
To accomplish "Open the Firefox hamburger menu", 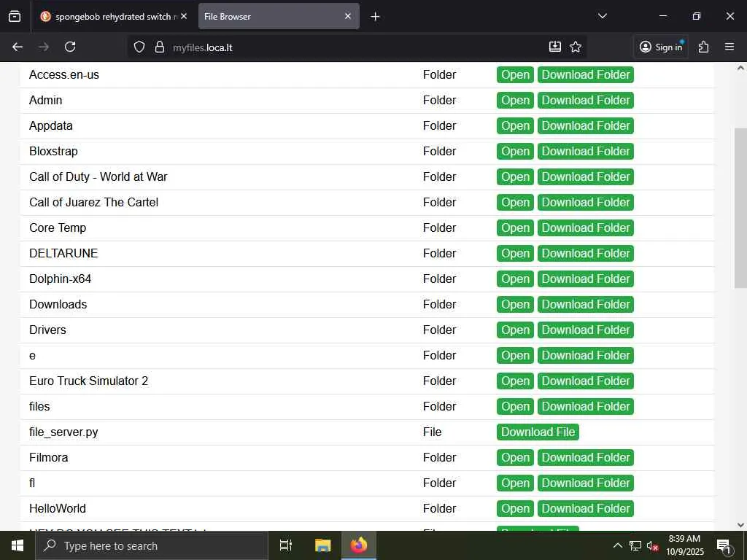I will [729, 47].
